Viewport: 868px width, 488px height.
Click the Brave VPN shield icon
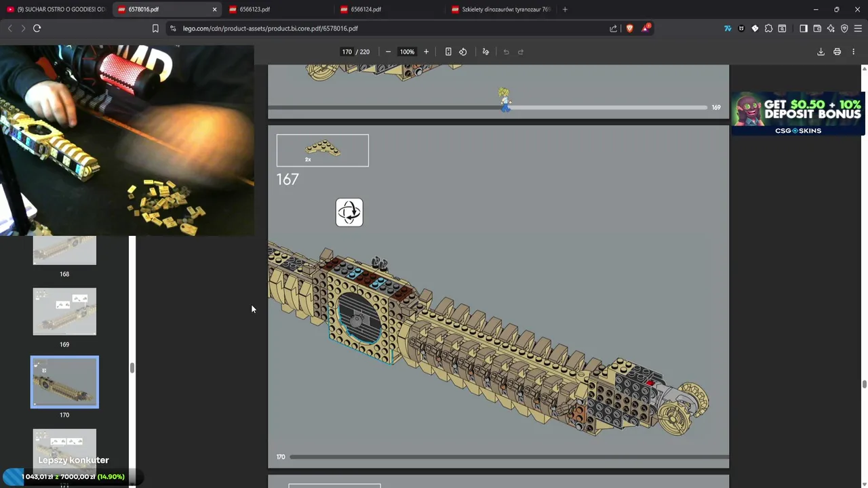click(x=844, y=28)
